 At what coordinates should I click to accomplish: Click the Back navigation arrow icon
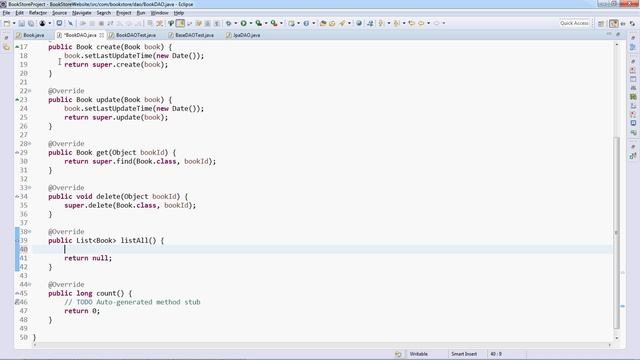[421, 23]
